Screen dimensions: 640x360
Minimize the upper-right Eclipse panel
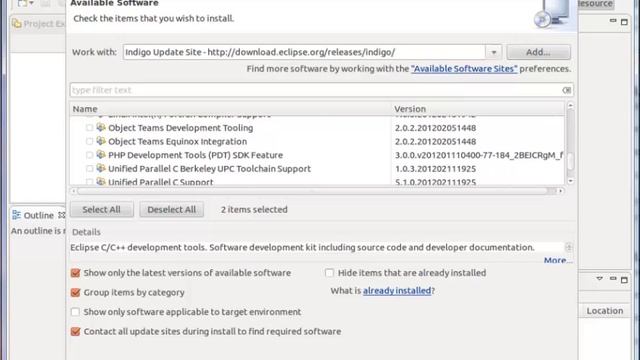click(x=613, y=21)
